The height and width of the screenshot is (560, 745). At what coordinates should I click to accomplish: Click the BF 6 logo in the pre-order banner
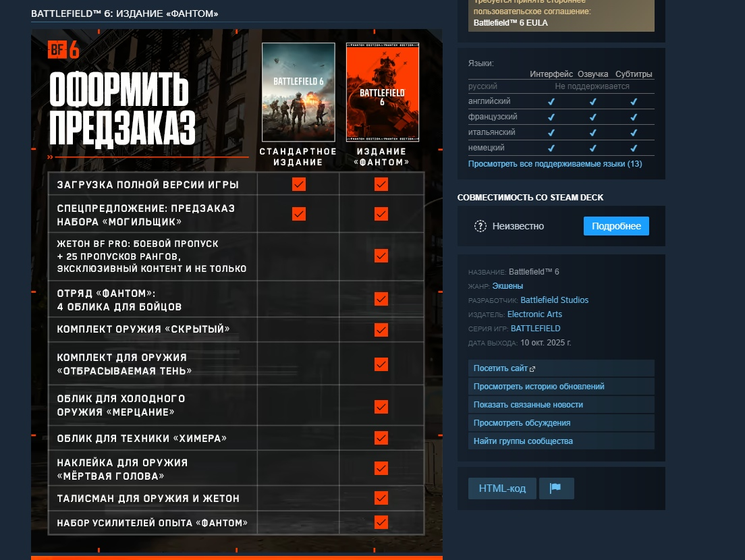click(63, 49)
